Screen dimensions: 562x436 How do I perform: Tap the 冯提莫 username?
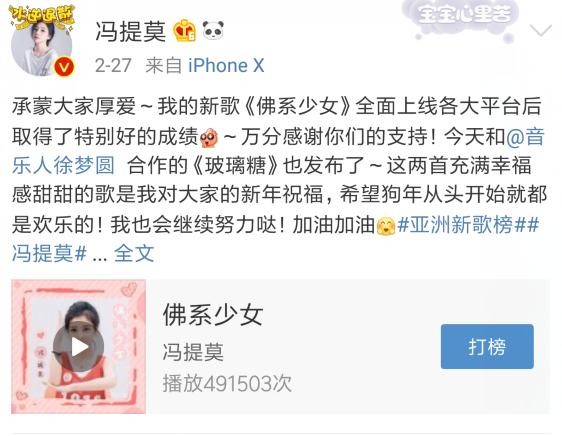[131, 32]
